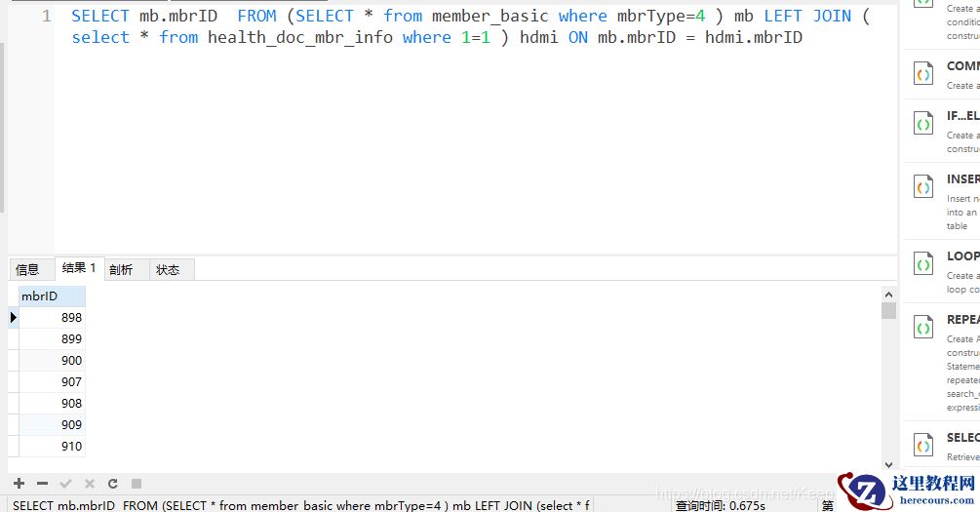This screenshot has height=512, width=980.
Task: Click the mbrID column header
Action: (x=52, y=295)
